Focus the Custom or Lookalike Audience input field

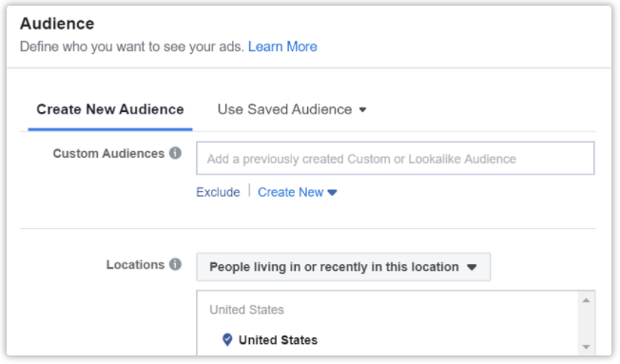point(395,159)
